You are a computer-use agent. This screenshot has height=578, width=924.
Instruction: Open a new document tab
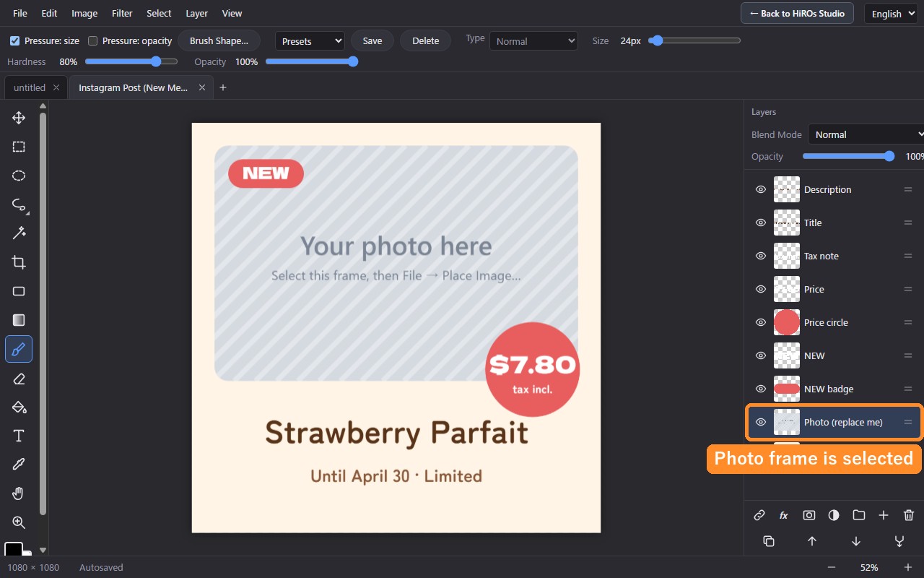point(223,87)
